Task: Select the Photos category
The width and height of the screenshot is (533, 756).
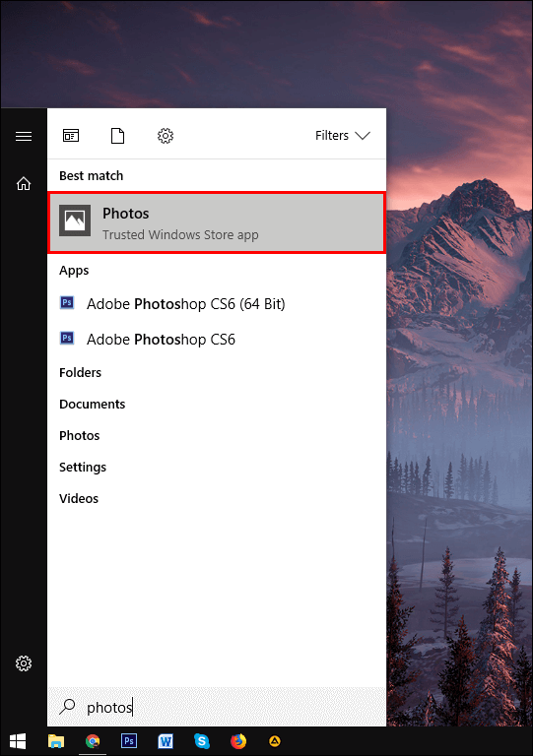Action: click(x=80, y=435)
